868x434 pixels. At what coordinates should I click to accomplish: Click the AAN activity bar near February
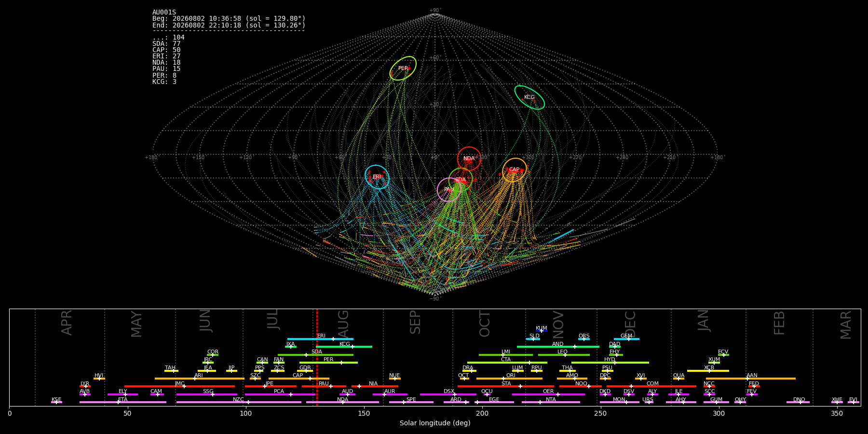point(751,379)
